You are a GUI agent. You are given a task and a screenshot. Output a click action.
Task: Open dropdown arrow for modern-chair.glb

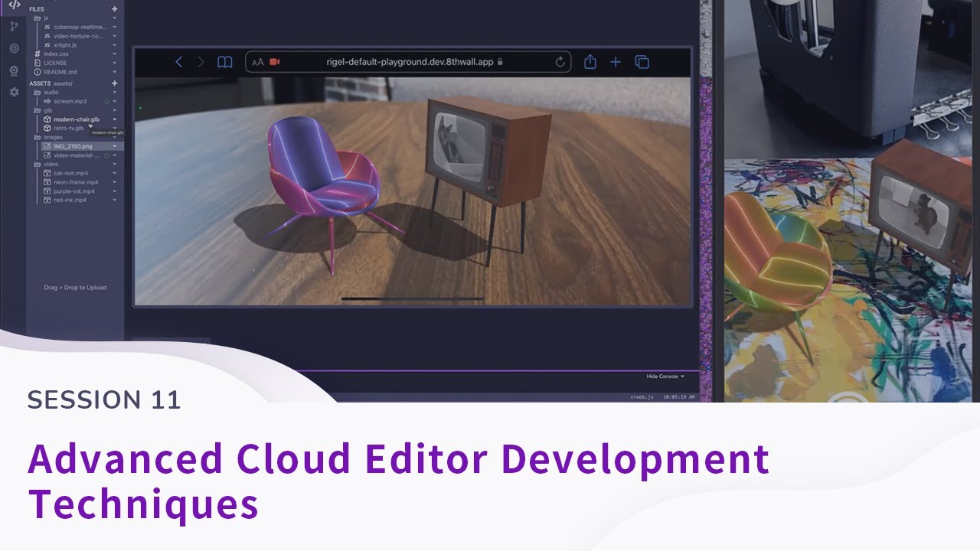pos(115,119)
